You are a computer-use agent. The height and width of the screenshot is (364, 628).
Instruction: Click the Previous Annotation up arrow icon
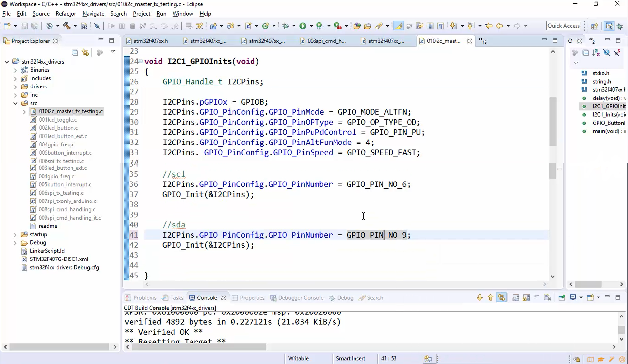click(x=471, y=26)
